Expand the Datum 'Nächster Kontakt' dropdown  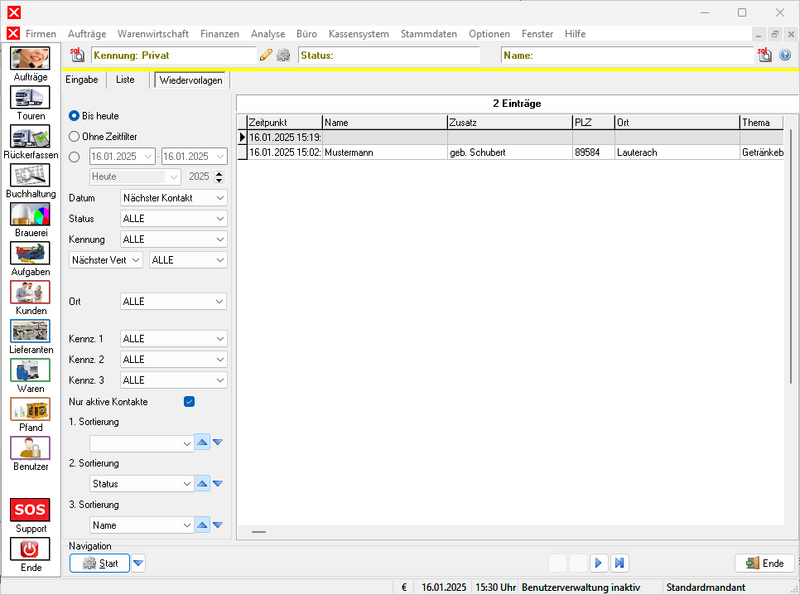pos(173,198)
